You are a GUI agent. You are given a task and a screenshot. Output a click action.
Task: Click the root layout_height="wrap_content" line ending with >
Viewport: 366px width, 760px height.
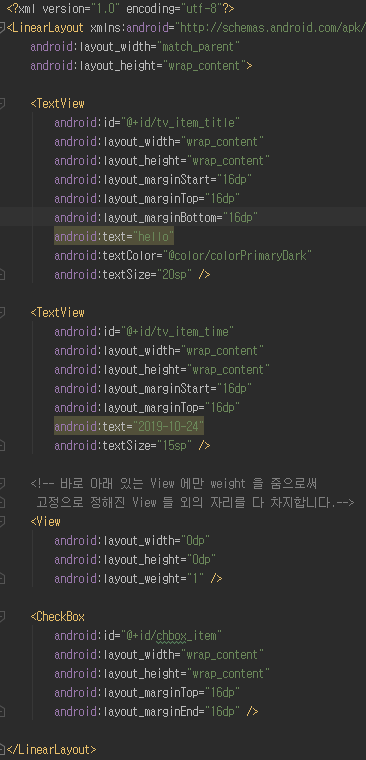(141, 66)
